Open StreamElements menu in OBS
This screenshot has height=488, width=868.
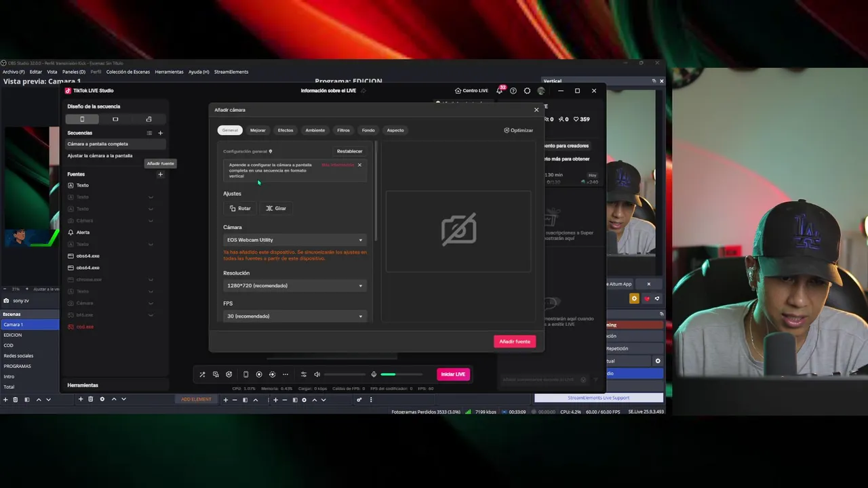(231, 72)
